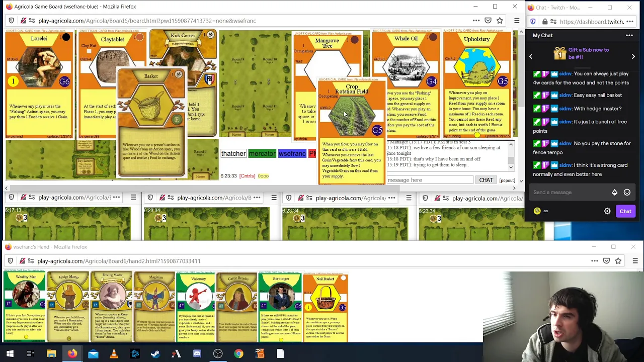644x362 pixels.
Task: Select Visionary card in hand
Action: 196,307
